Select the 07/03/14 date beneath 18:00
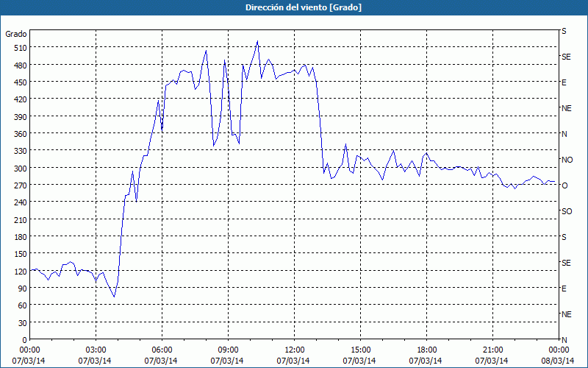The height and width of the screenshot is (368, 588). pos(426,361)
